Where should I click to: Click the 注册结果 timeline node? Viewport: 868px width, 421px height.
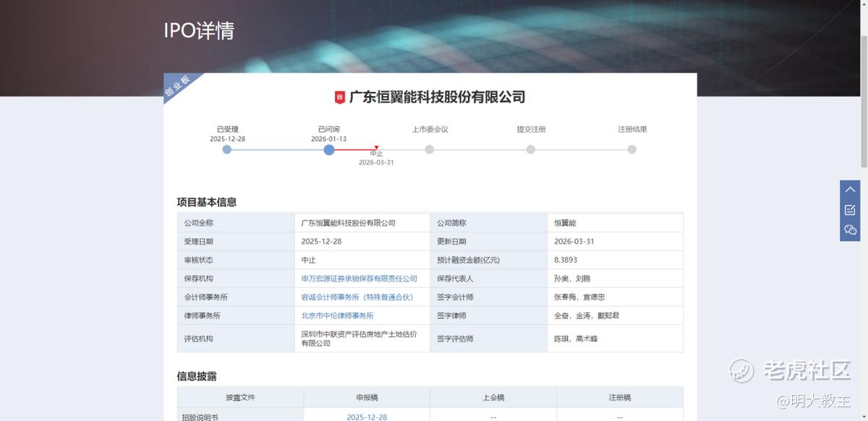(632, 150)
